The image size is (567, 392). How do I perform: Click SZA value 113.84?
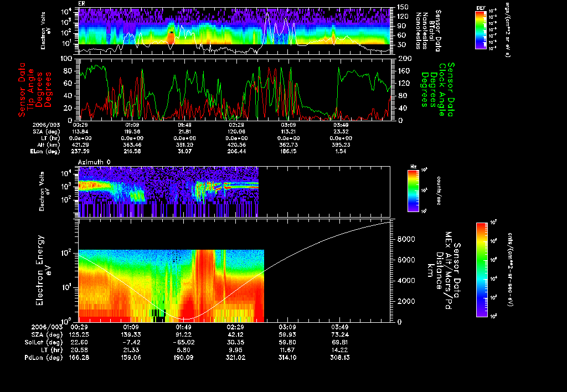(x=80, y=132)
